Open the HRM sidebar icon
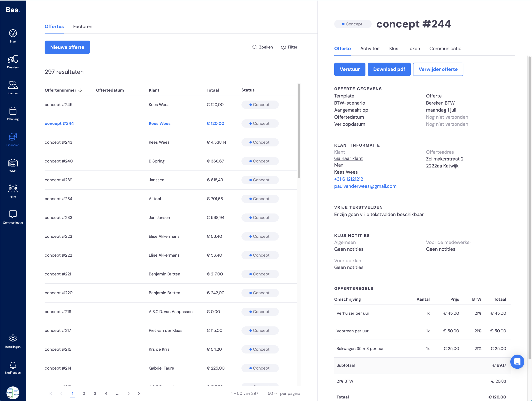Viewport: 532px width, 401px height. 13,188
